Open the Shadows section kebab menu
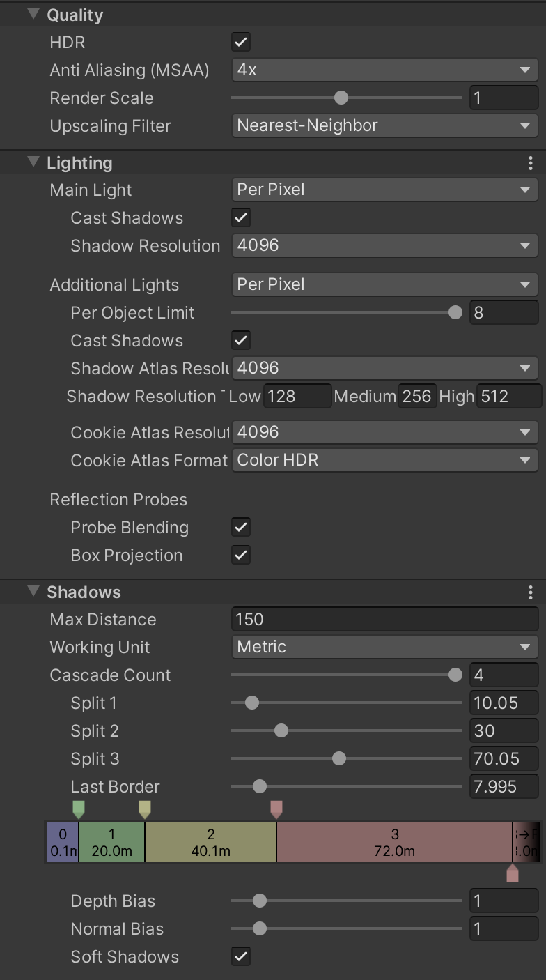This screenshot has width=546, height=980. click(x=531, y=592)
